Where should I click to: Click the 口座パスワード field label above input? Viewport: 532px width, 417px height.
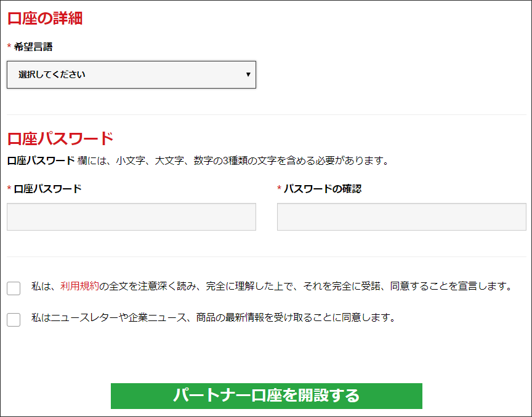47,189
